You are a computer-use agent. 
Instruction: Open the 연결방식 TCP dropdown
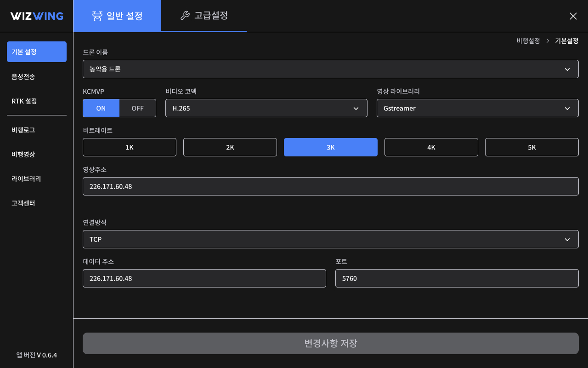pyautogui.click(x=331, y=239)
